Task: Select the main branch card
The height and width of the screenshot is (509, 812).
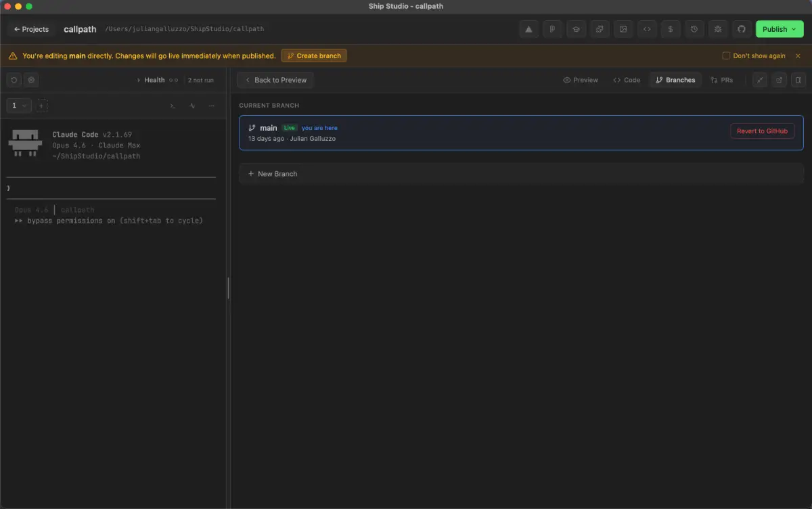Action: [x=521, y=133]
